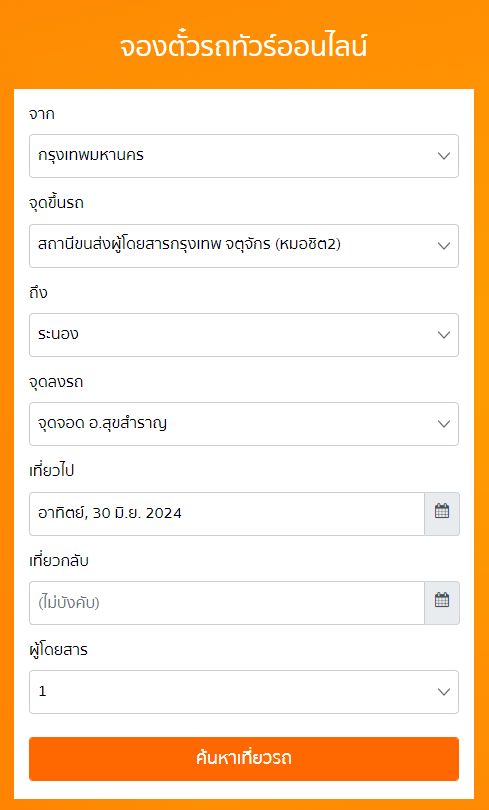Click the ค้นหาเที่ยวรถ search button
Image resolution: width=489 pixels, height=810 pixels.
pos(244,759)
